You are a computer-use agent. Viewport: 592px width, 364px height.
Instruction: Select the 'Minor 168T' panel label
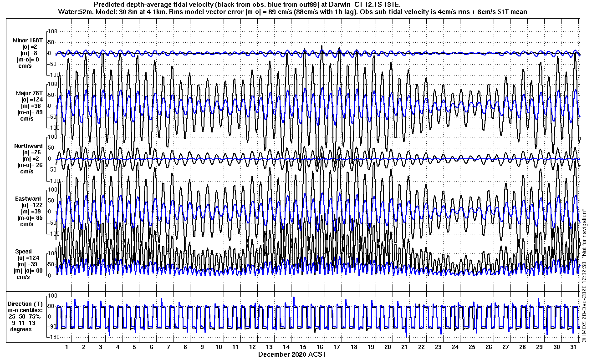28,40
